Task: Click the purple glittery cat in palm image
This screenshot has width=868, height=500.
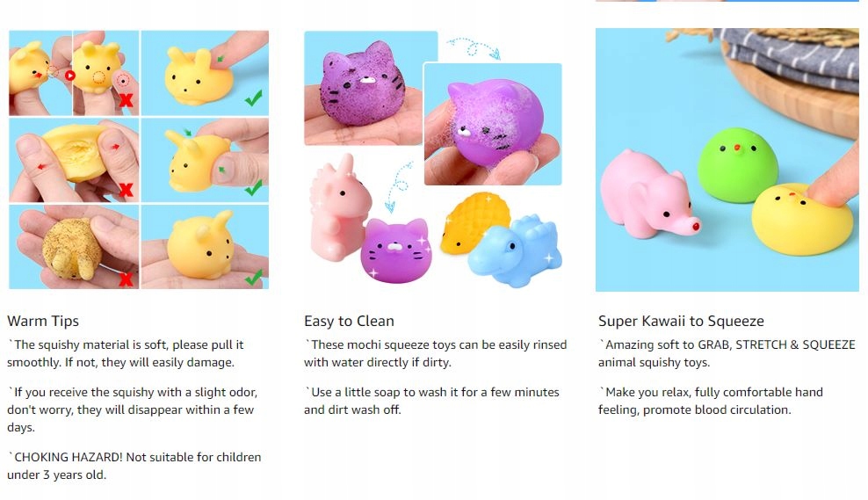Action: pos(363,88)
